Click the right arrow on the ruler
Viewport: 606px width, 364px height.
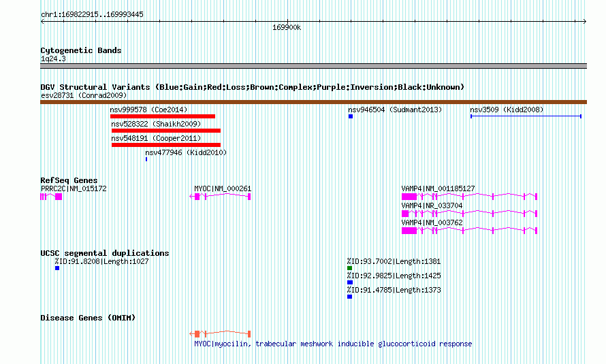click(584, 22)
